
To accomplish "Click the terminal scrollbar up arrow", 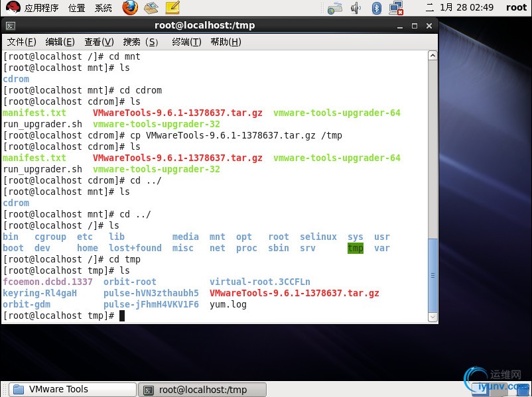I will point(432,56).
